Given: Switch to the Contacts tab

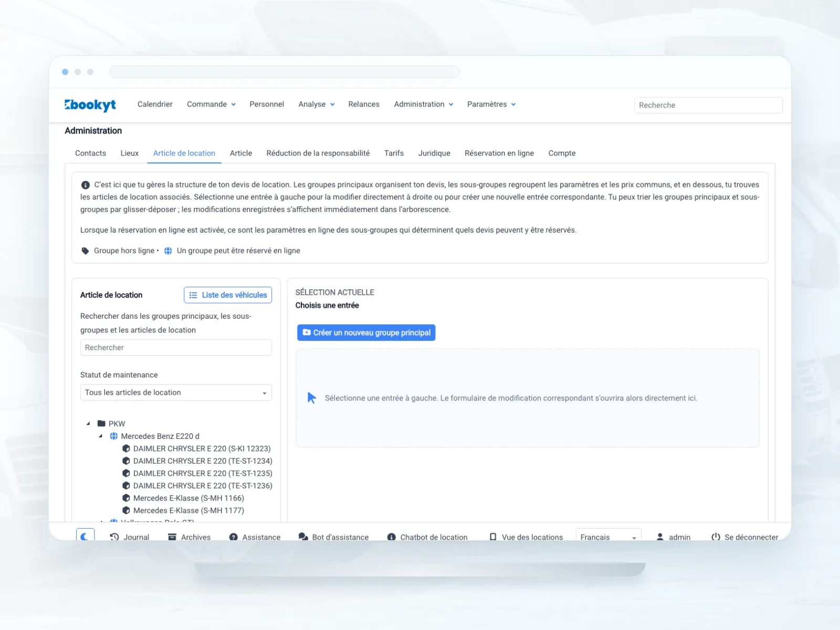Looking at the screenshot, I should click(x=90, y=153).
